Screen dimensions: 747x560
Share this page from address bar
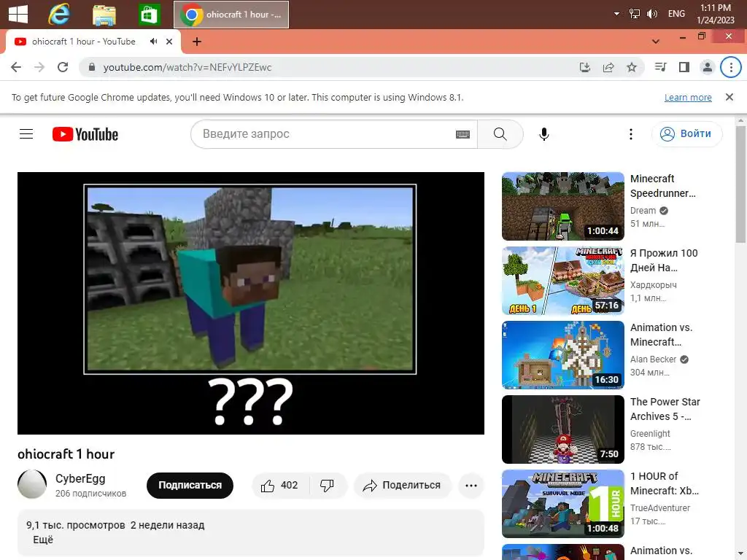608,67
